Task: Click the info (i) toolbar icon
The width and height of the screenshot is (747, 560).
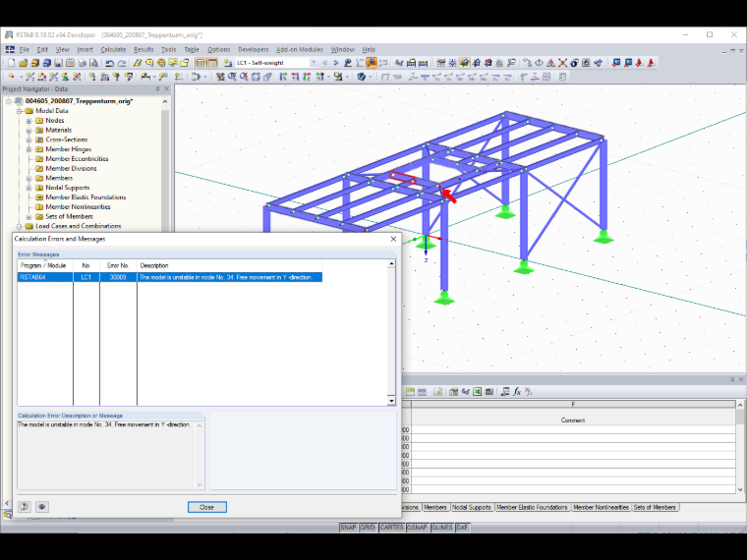Action: pos(575,62)
